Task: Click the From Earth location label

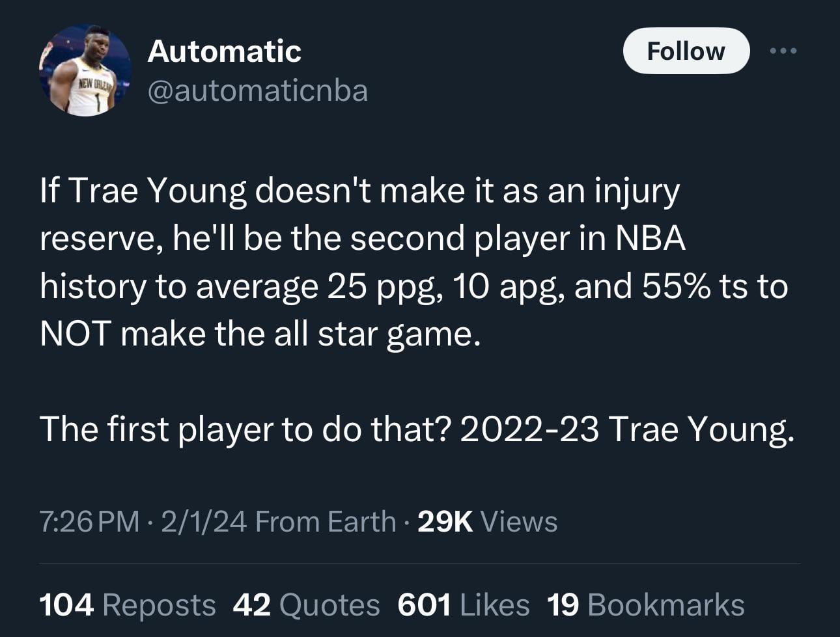Action: pyautogui.click(x=326, y=521)
